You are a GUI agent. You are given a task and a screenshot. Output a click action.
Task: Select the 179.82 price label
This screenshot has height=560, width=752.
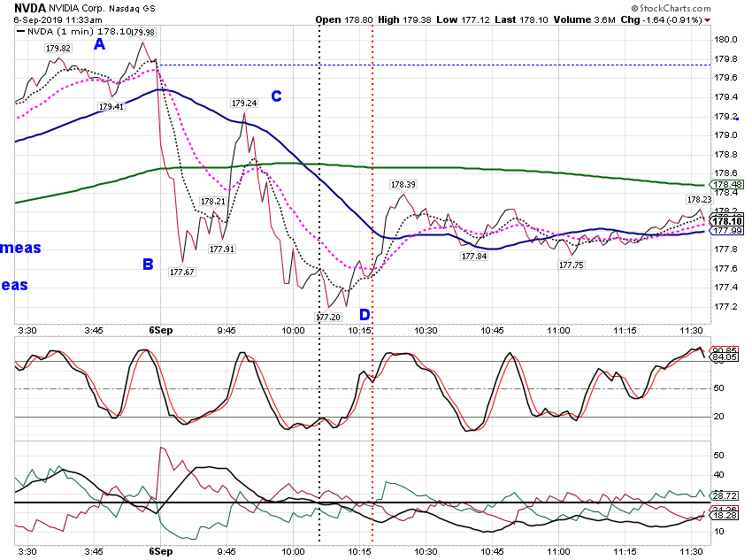tap(58, 49)
